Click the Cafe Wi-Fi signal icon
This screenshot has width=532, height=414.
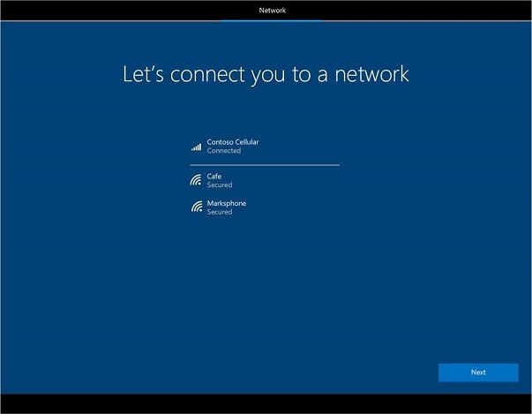coord(196,179)
